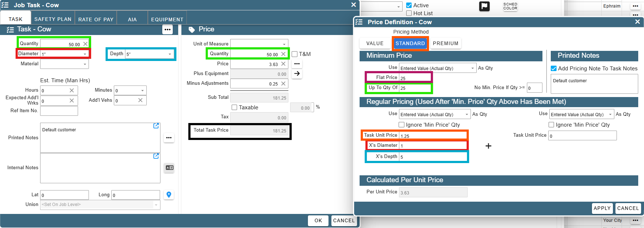
Task: Open the Diameter dropdown
Action: coord(85,54)
